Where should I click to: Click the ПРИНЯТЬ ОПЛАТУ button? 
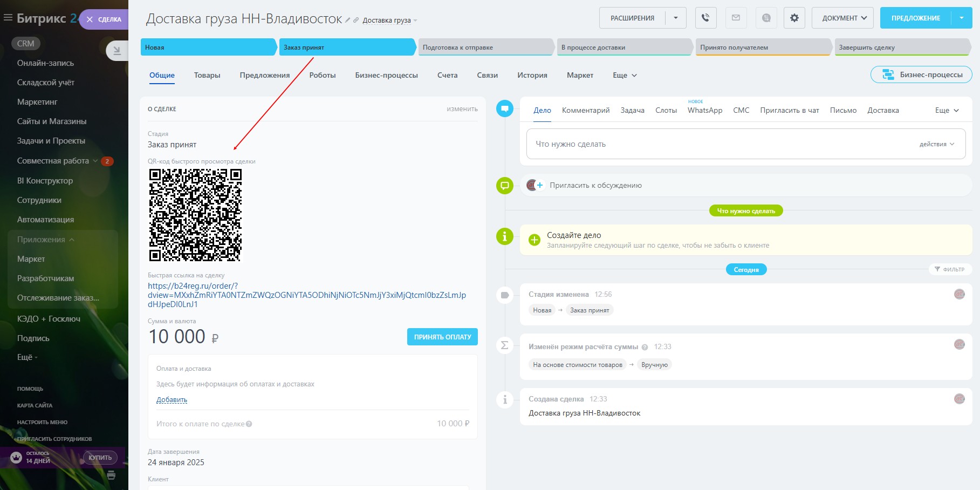(442, 337)
